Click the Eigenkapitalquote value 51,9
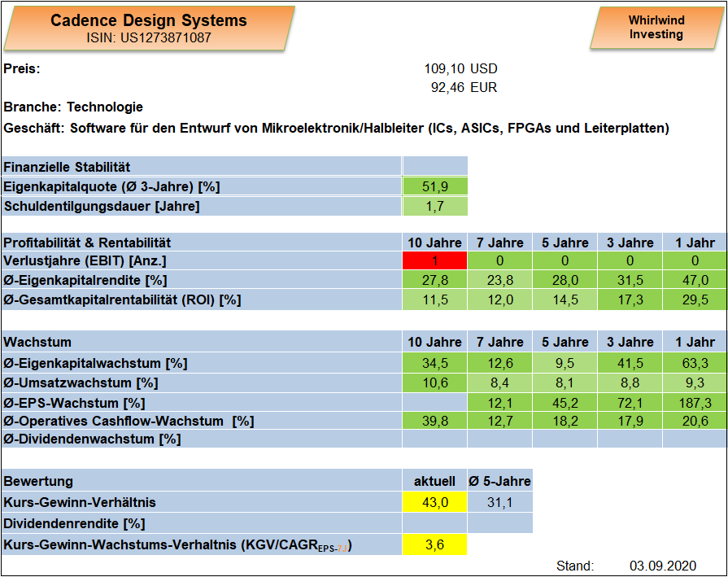The width and height of the screenshot is (728, 577). 435,186
